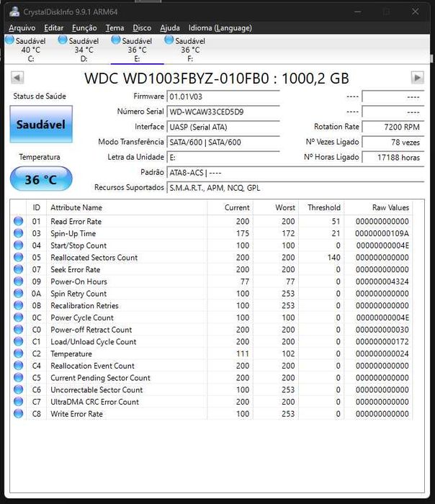Viewport: 435px width, 504px height.
Task: Click the Firmware field 01.01V03
Action: coord(223,96)
